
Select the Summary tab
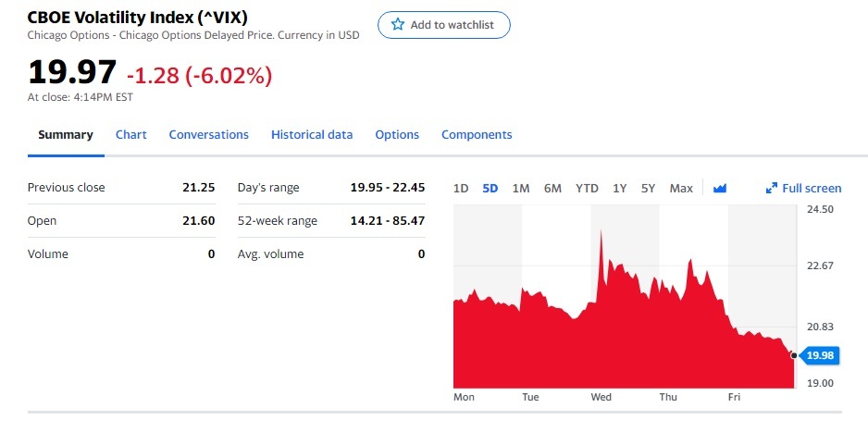(66, 135)
